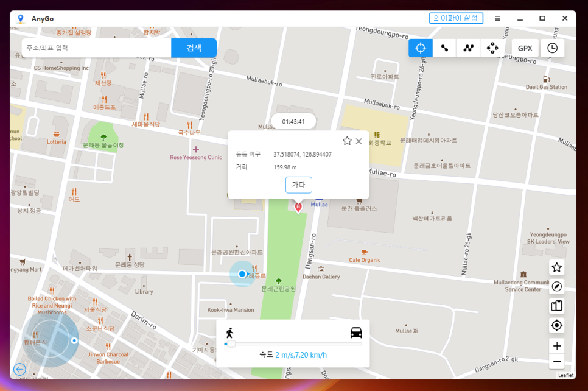Click the 가다 button in the popup
Image resolution: width=588 pixels, height=391 pixels.
click(298, 185)
